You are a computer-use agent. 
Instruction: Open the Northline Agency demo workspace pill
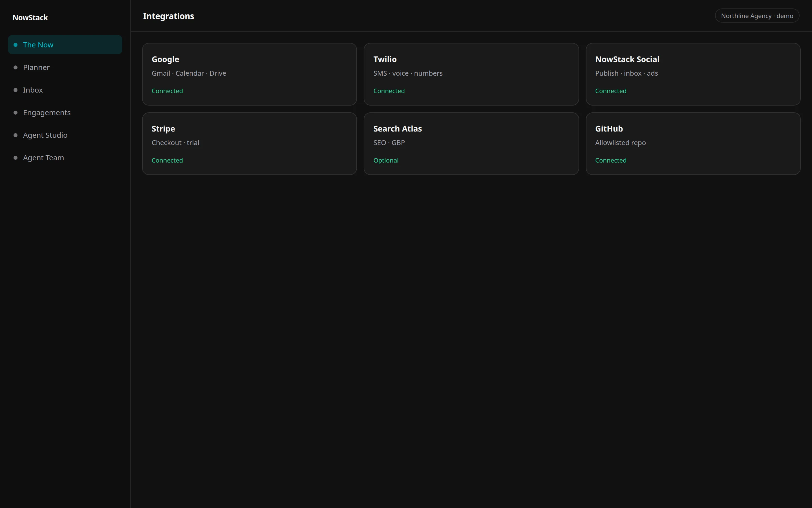(757, 16)
